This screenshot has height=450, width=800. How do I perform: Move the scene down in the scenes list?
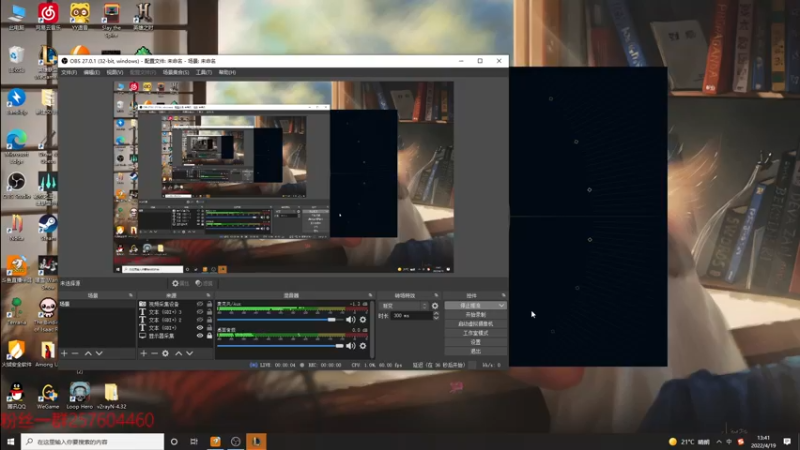(99, 353)
